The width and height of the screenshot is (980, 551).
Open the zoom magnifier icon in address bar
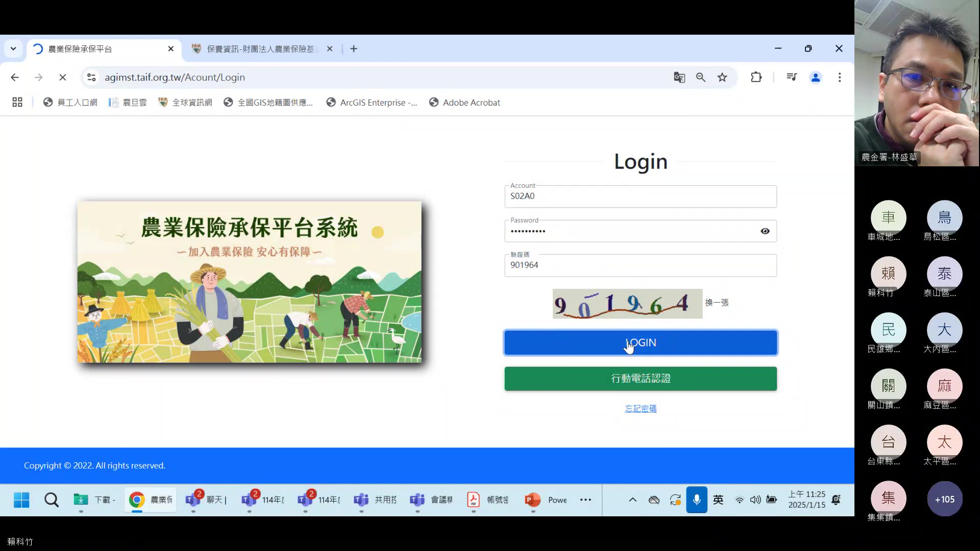click(x=701, y=78)
